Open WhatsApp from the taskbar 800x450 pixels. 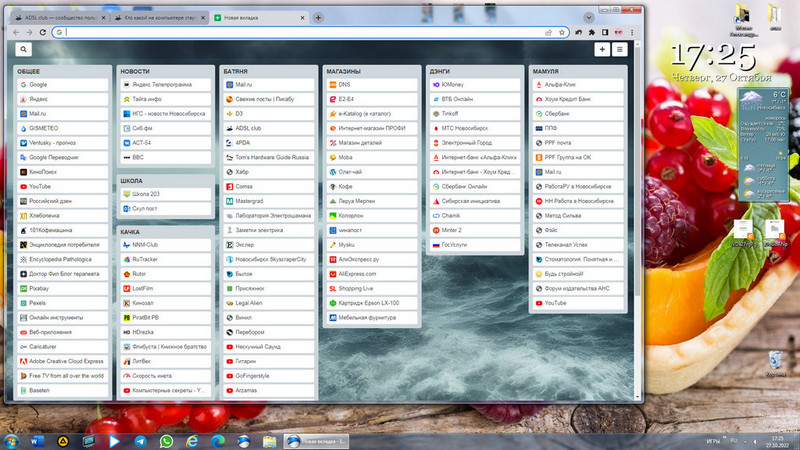166,441
